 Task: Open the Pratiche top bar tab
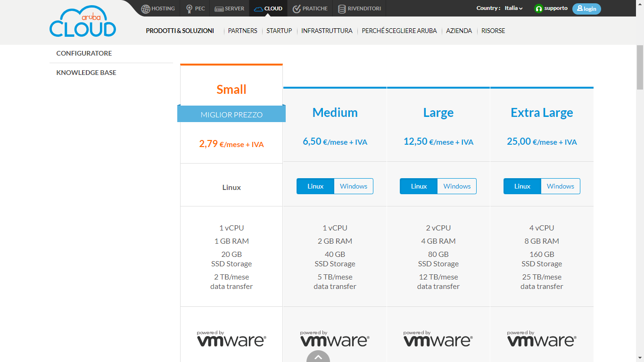(x=310, y=8)
